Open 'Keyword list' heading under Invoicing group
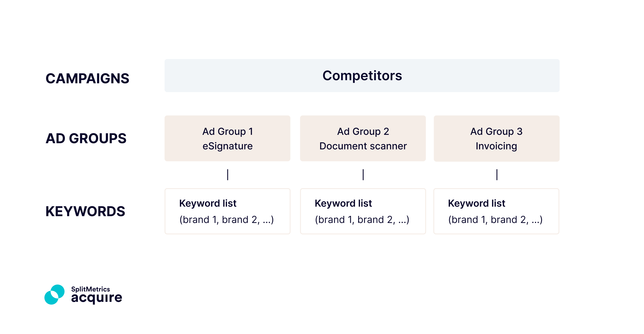 point(476,203)
